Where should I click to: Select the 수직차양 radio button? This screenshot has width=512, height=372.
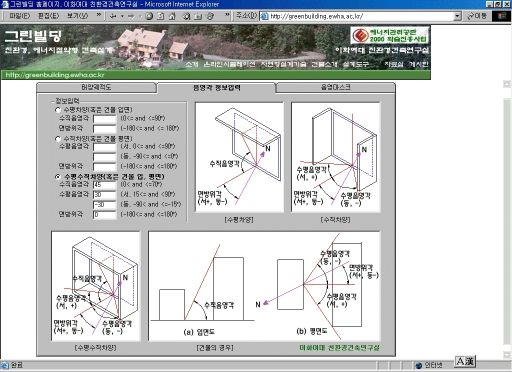coord(58,138)
